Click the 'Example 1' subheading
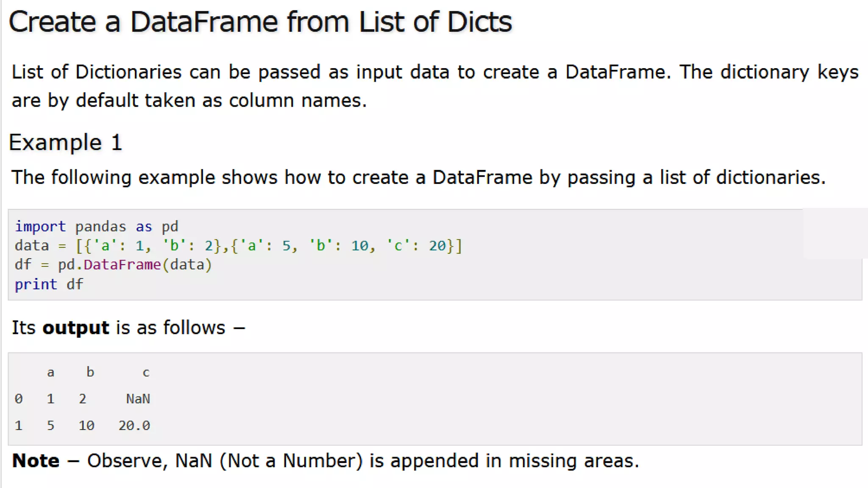This screenshot has width=868, height=488. pos(66,143)
